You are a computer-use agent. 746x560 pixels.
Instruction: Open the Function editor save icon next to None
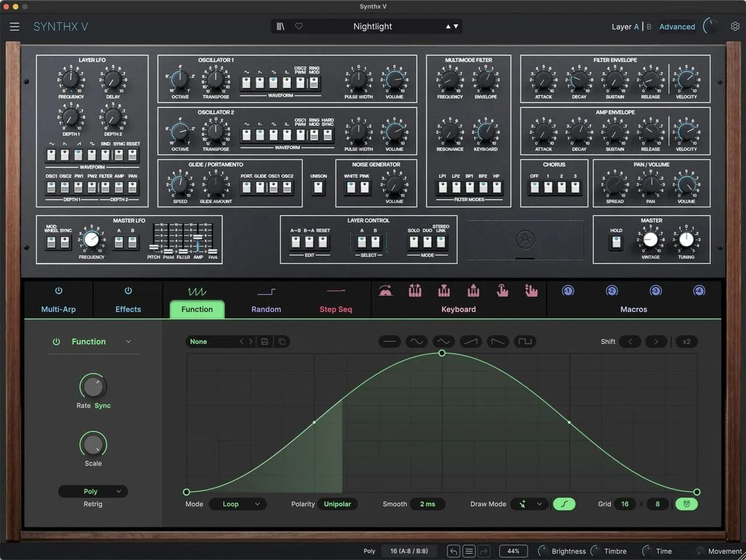click(266, 341)
